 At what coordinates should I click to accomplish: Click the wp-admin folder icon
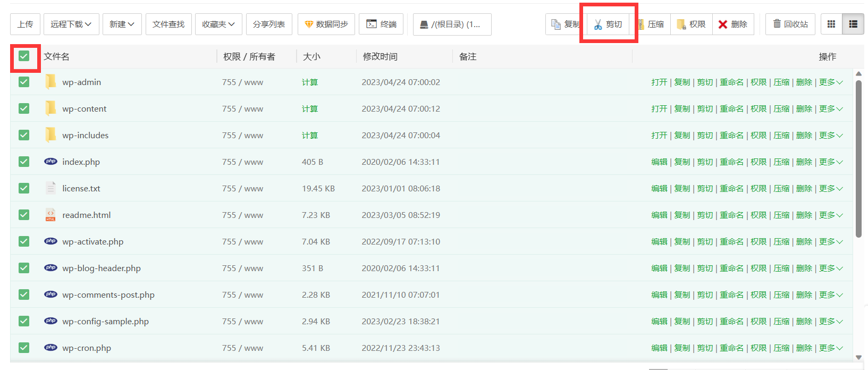click(50, 82)
